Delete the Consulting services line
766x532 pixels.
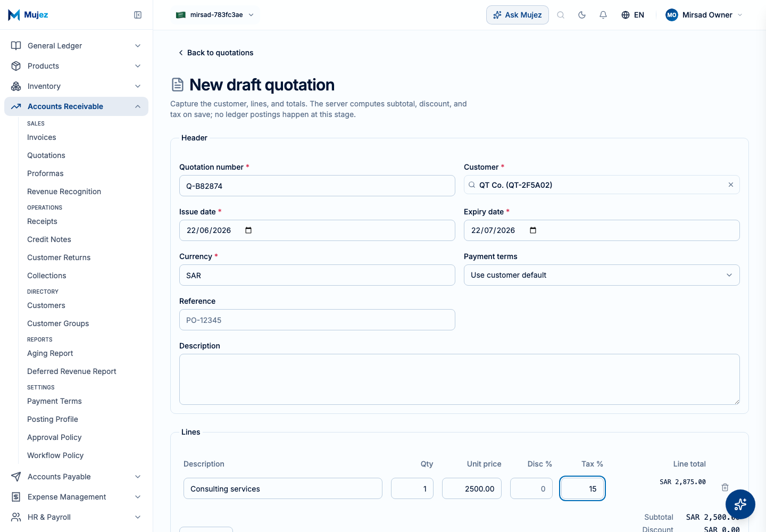point(725,487)
